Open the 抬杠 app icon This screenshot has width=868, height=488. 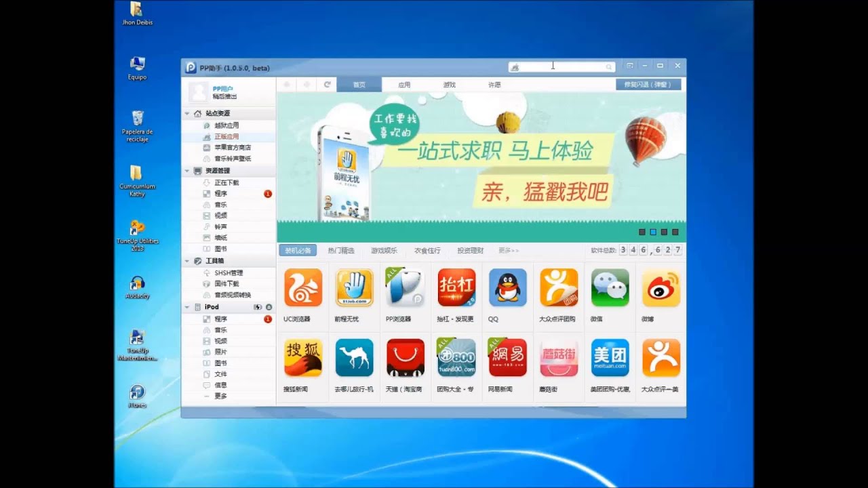pos(456,288)
